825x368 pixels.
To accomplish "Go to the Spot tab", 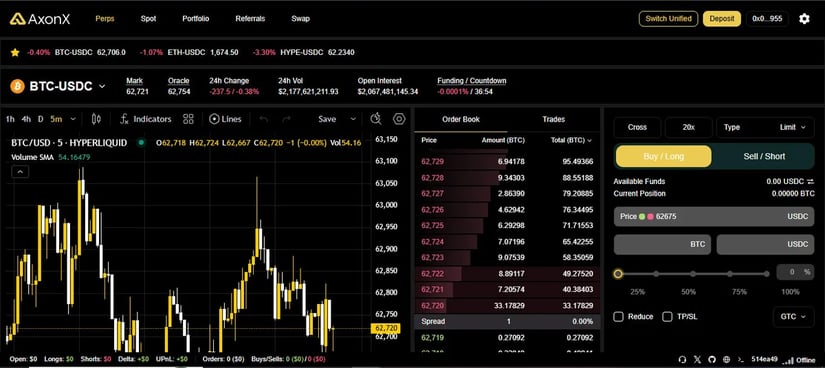I will pos(148,19).
